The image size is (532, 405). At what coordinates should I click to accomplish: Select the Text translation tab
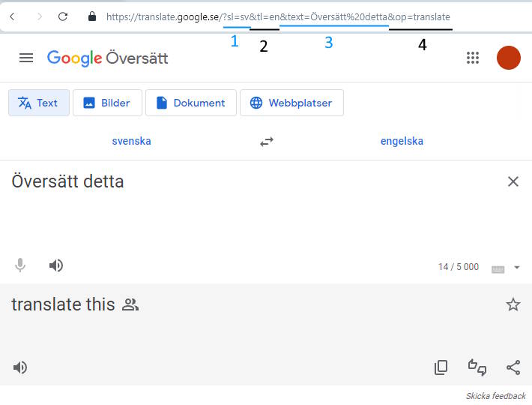click(39, 103)
